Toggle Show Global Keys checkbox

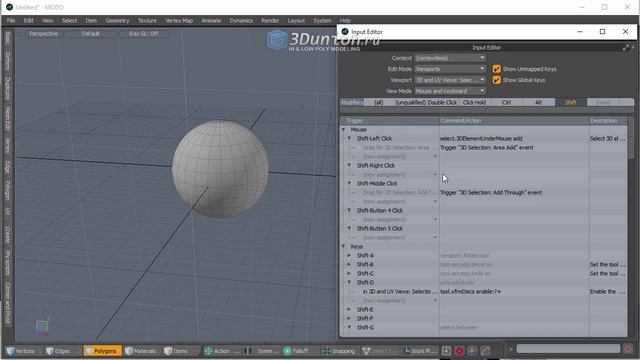496,80
